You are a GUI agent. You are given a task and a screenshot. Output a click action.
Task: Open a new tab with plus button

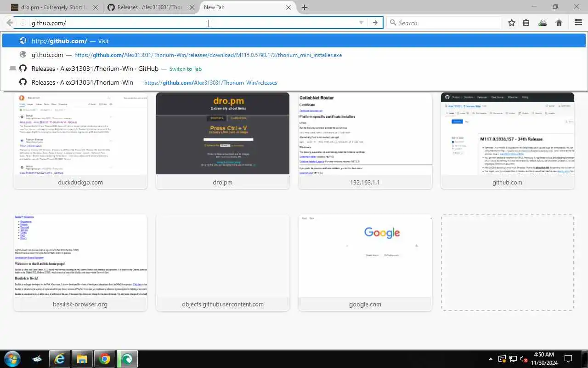[305, 7]
